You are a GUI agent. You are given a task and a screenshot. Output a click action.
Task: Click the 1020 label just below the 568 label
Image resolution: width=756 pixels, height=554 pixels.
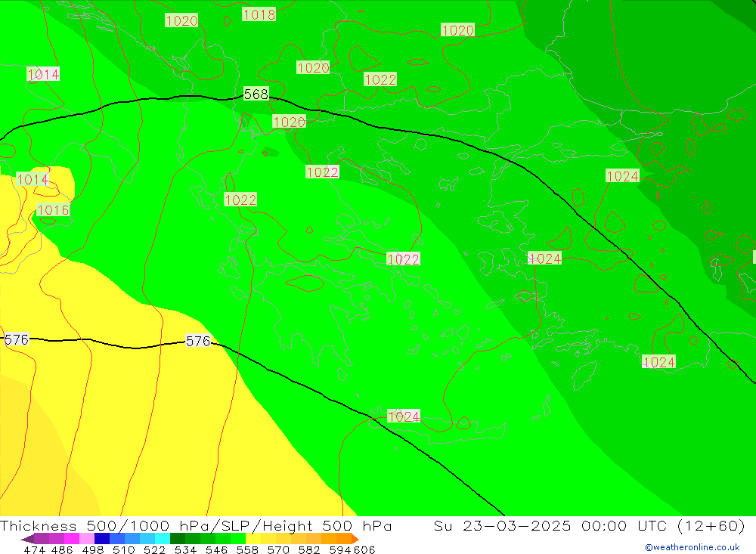point(289,122)
